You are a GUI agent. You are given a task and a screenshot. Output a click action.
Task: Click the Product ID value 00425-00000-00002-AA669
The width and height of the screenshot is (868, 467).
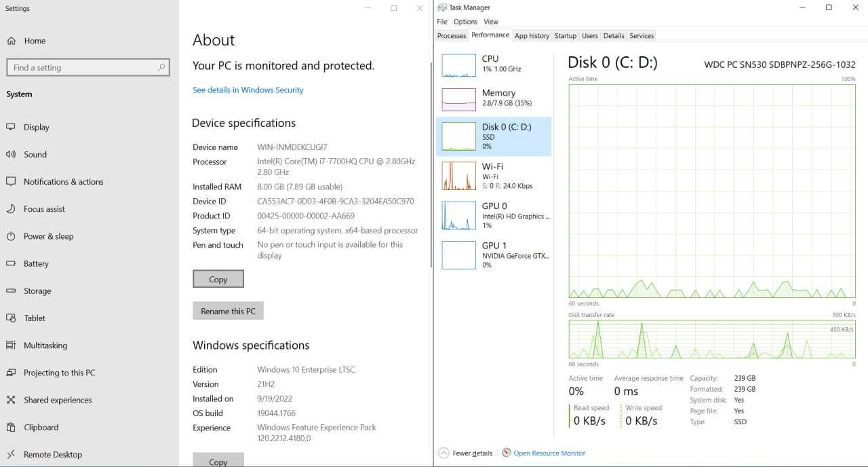306,216
